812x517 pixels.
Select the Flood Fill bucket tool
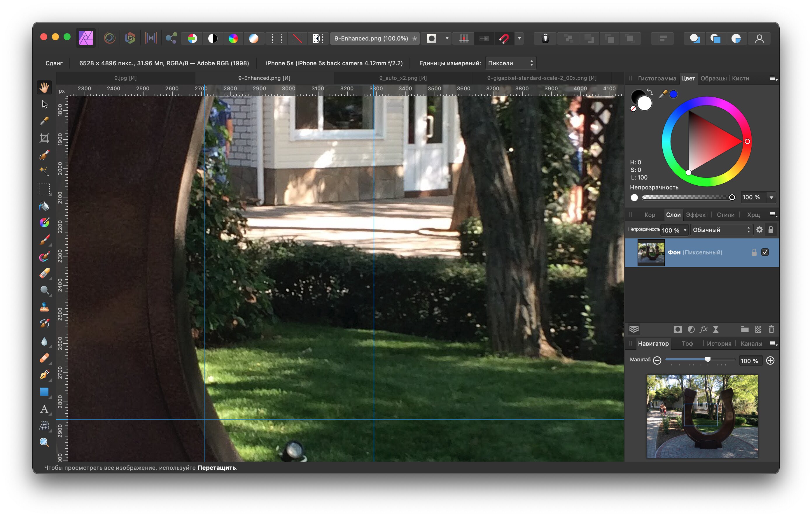click(44, 206)
